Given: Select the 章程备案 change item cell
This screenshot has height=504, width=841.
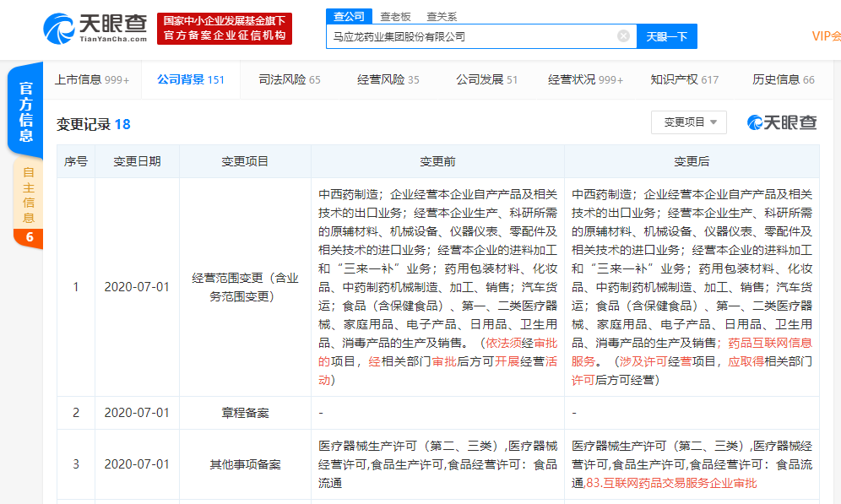Looking at the screenshot, I should pos(245,413).
